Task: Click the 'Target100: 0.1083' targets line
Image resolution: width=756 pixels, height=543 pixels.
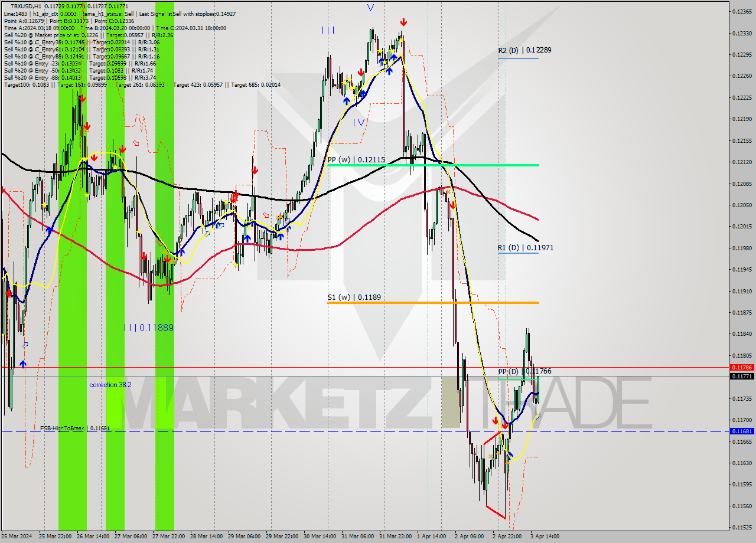Action: point(142,84)
